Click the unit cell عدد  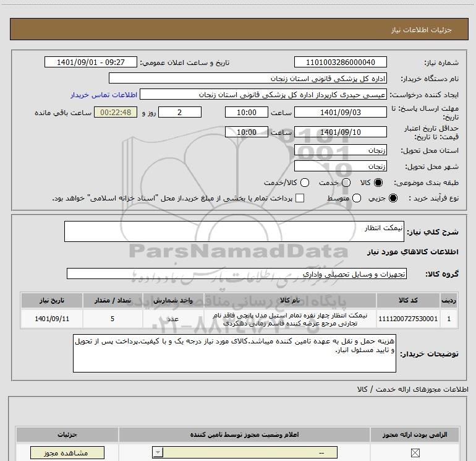coord(173,319)
